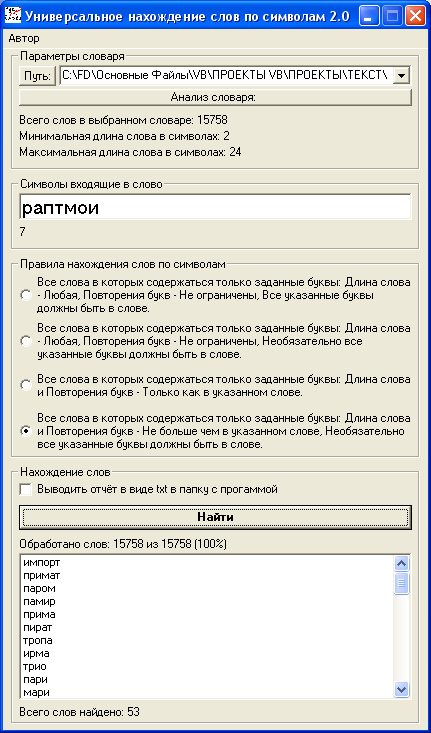Enable txt report output checkbox
Image resolution: width=431 pixels, height=733 pixels.
point(26,489)
